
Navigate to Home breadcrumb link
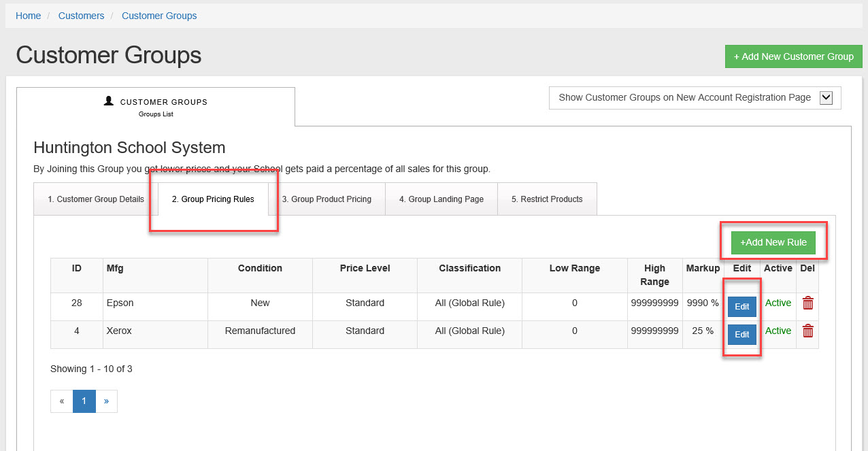click(29, 16)
